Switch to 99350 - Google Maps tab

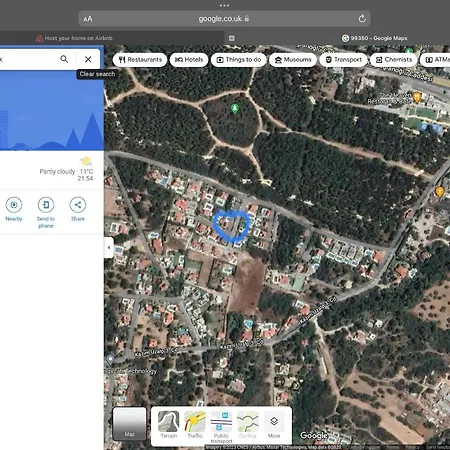click(374, 38)
